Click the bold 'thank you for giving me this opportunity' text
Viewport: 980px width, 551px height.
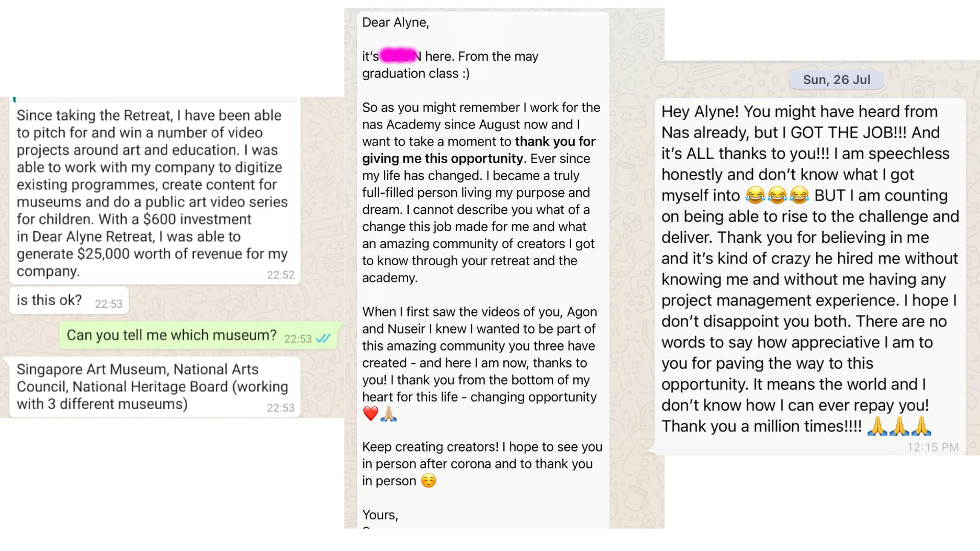coord(478,150)
